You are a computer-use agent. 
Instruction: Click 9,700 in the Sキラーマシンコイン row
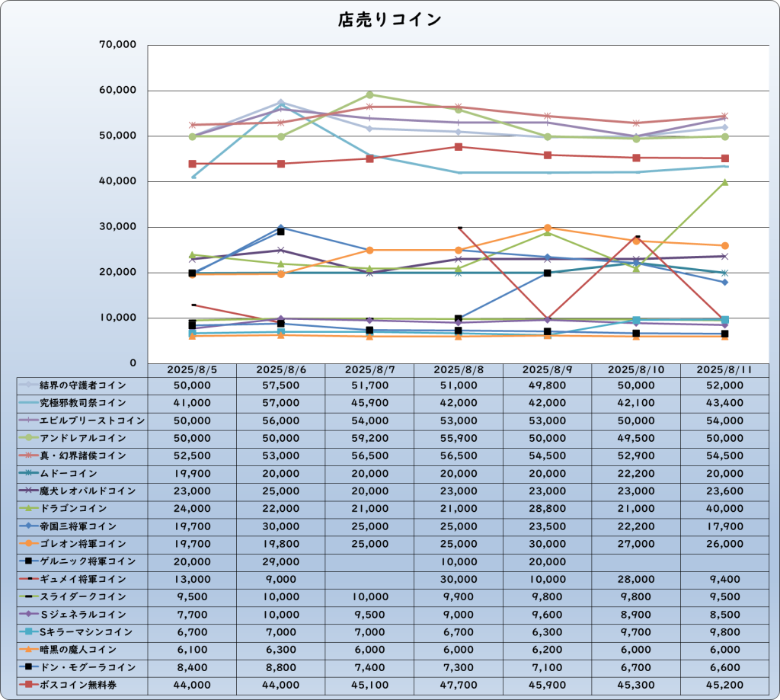(x=636, y=632)
